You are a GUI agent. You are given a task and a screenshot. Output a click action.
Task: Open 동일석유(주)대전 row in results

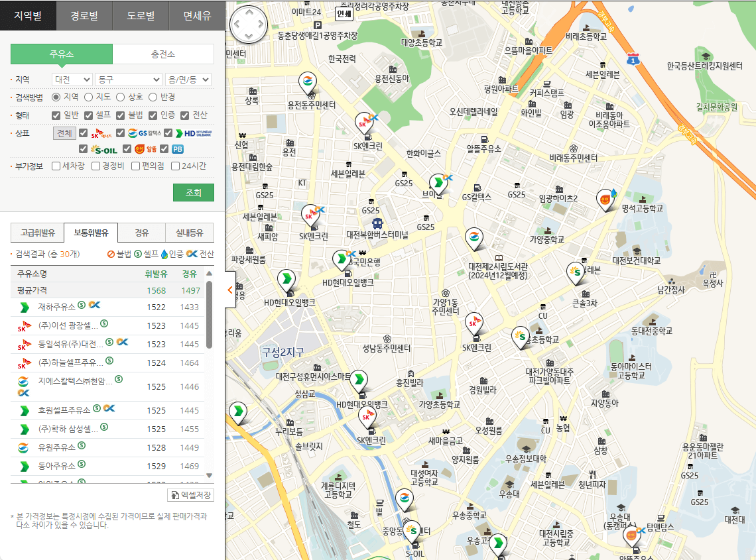[x=107, y=344]
